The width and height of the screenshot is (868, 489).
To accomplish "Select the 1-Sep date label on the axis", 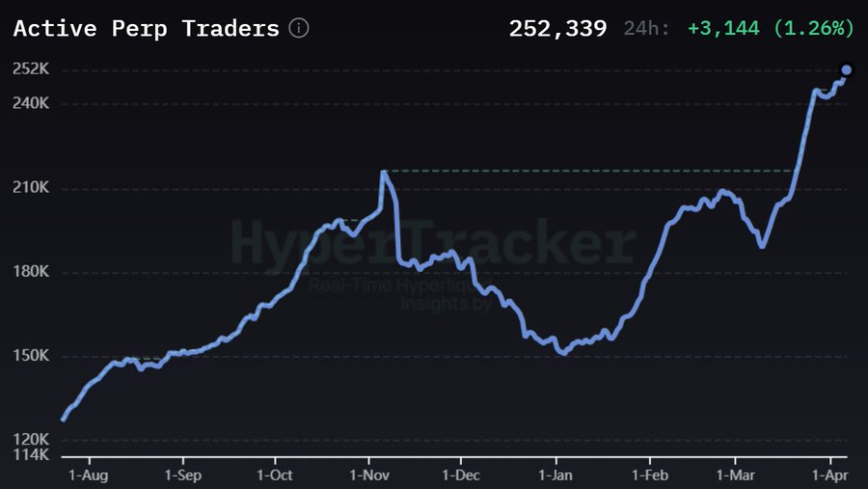I will click(x=182, y=475).
